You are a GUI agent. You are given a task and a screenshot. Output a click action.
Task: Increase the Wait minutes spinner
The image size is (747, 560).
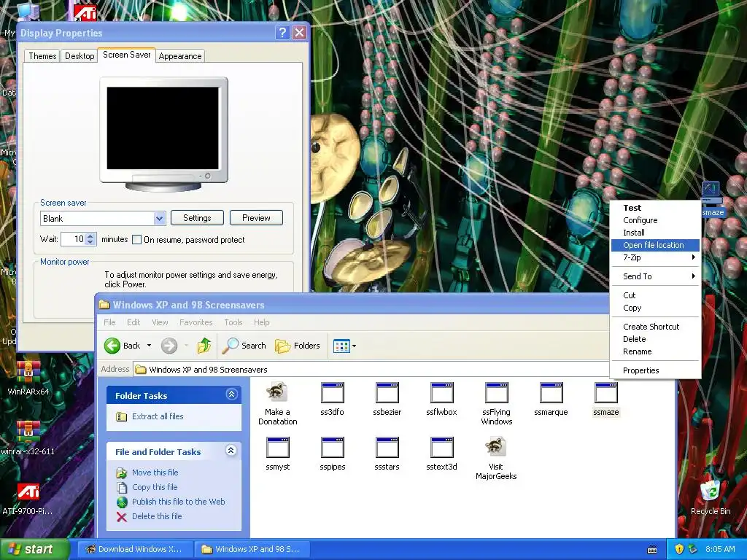click(90, 236)
